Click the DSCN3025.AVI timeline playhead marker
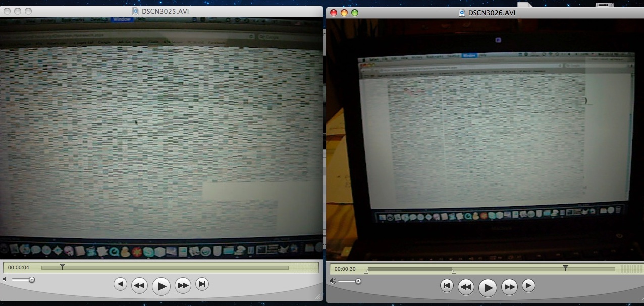 click(62, 266)
